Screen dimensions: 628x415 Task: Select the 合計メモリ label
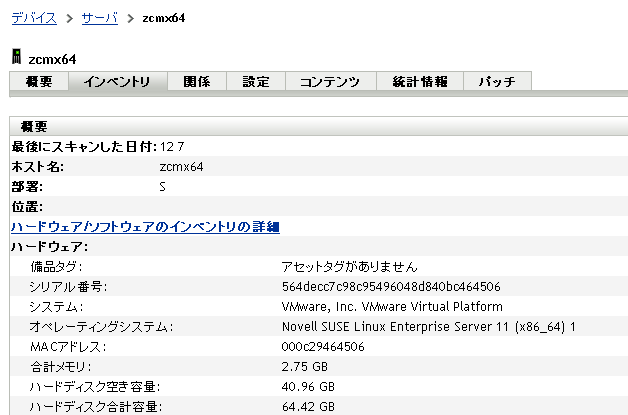pyautogui.click(x=61, y=367)
